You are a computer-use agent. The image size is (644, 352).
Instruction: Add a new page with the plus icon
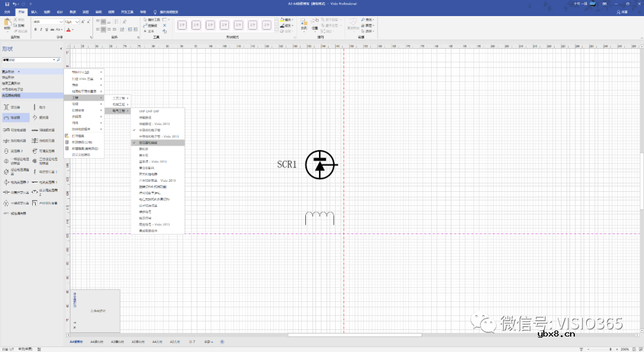tap(222, 342)
